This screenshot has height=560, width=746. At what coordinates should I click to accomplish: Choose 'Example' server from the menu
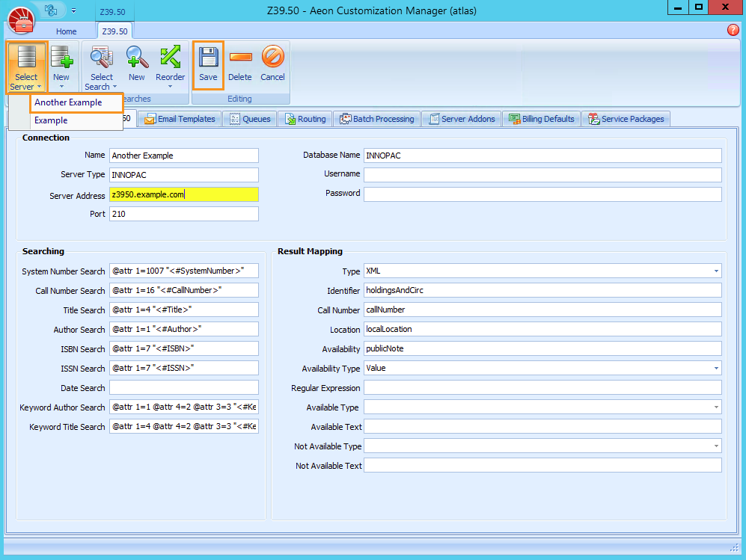[49, 120]
